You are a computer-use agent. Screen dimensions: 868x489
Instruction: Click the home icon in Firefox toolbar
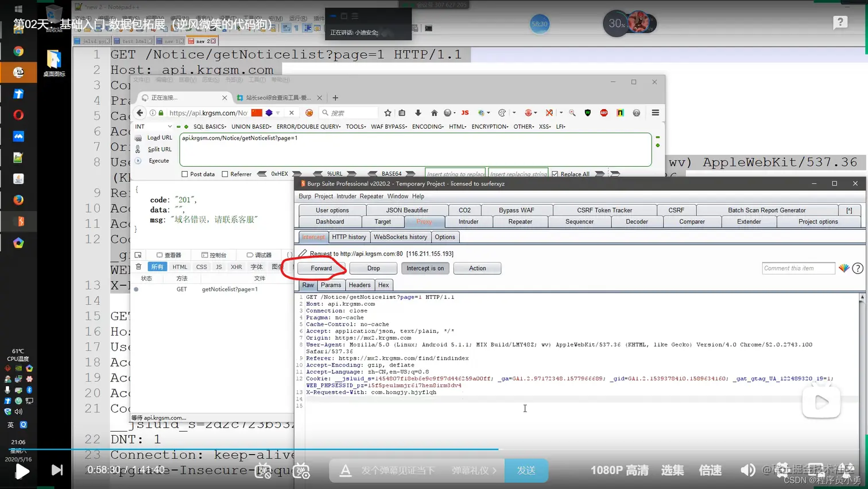coord(434,113)
